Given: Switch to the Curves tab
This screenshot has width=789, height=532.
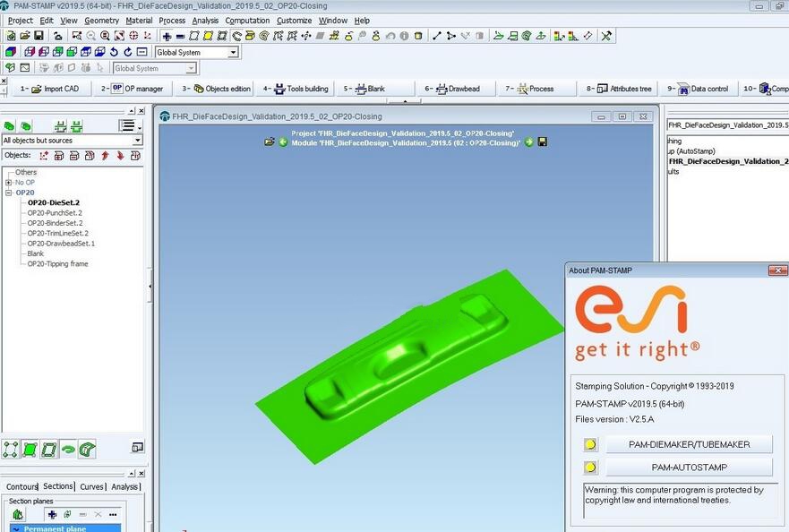Looking at the screenshot, I should point(91,486).
